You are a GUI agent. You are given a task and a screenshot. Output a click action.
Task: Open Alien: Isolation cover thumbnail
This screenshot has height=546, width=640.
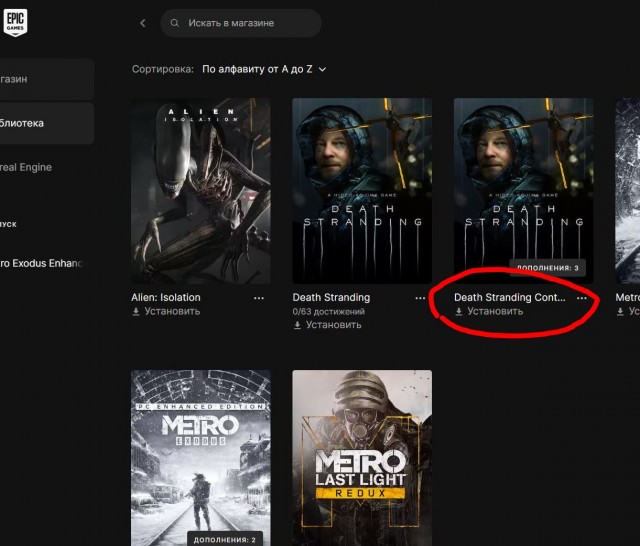[201, 191]
